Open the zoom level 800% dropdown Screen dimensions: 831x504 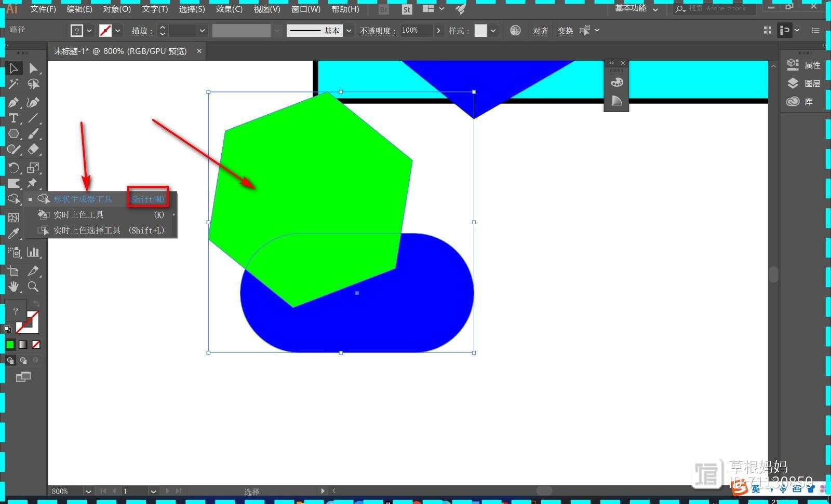(88, 491)
